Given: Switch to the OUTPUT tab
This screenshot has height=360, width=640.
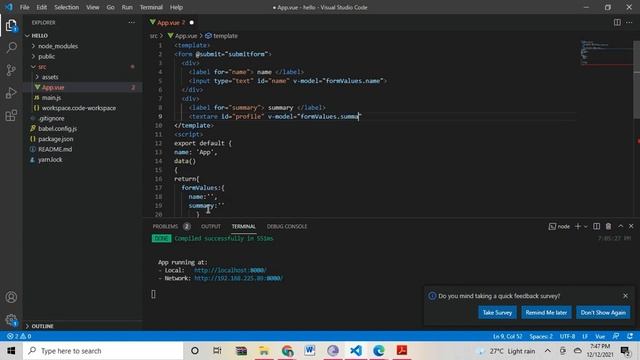Looking at the screenshot, I should [x=211, y=226].
